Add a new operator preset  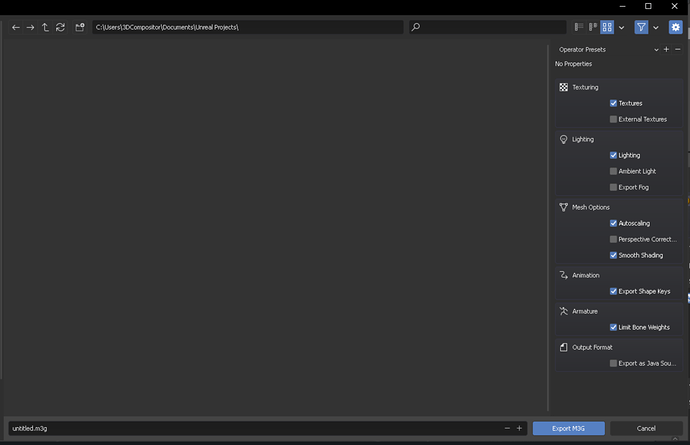click(666, 49)
